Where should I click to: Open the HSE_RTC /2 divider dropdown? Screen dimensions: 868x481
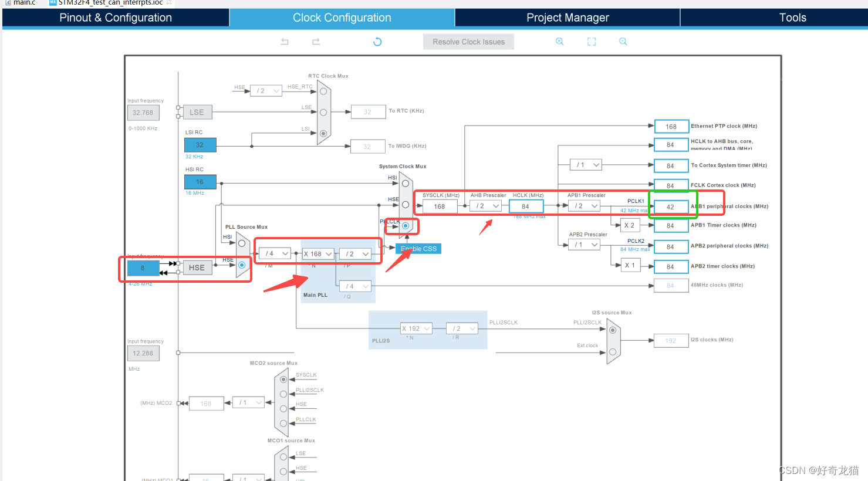(266, 91)
